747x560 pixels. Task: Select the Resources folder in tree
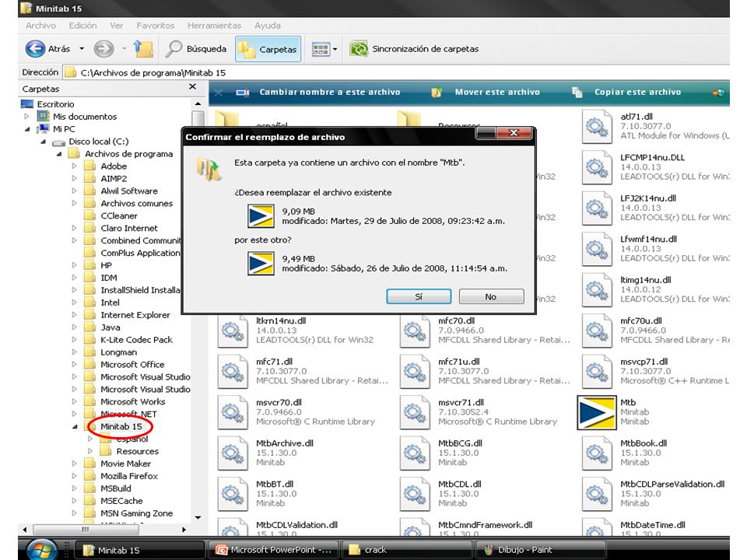pyautogui.click(x=137, y=451)
